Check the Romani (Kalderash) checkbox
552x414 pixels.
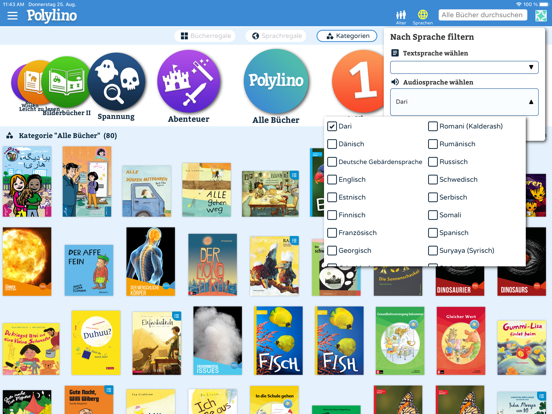click(x=433, y=126)
